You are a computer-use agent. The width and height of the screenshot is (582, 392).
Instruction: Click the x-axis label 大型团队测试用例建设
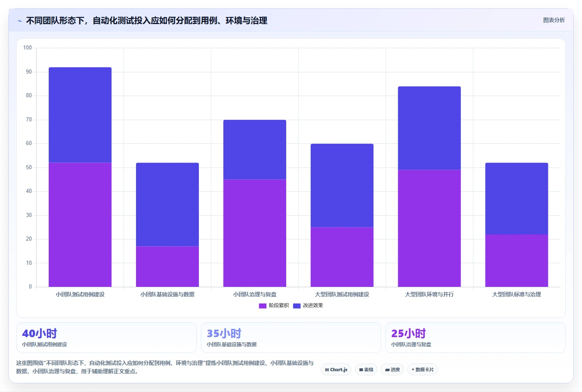342,294
